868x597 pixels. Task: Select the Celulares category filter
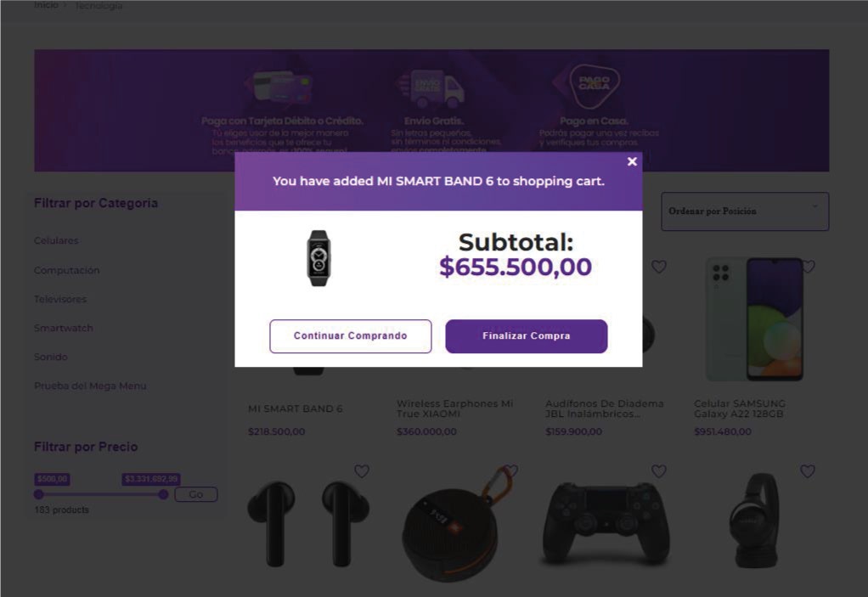click(x=56, y=240)
